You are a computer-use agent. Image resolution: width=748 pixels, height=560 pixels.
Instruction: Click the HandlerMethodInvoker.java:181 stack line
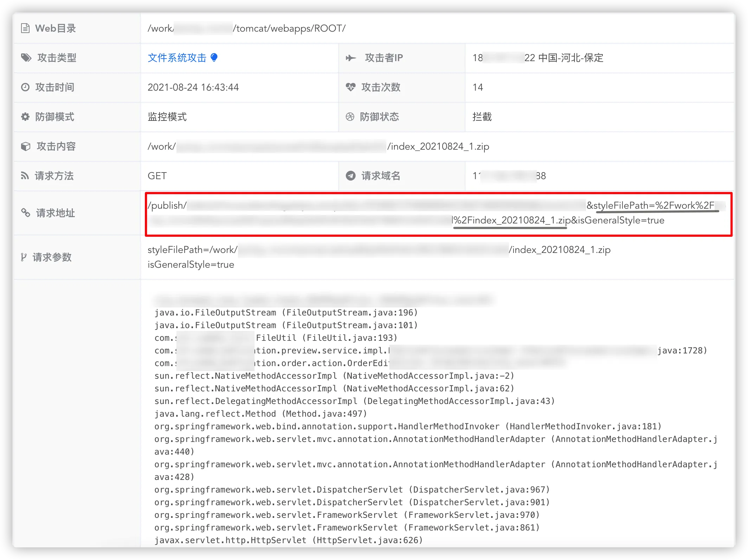tap(408, 426)
